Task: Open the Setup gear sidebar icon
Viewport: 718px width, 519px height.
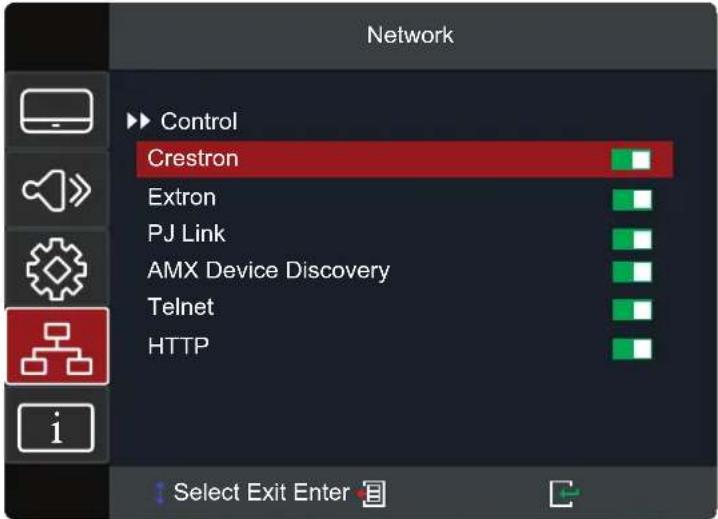Action: 57,269
